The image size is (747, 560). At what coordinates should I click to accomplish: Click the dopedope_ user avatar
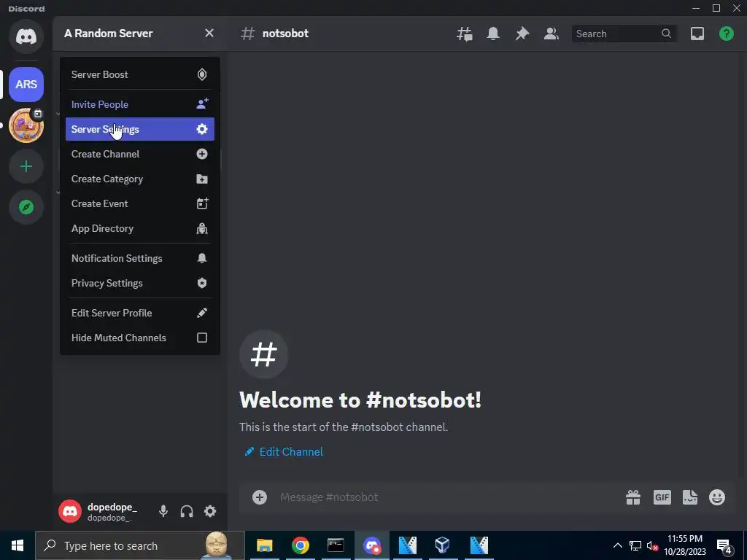(x=70, y=511)
